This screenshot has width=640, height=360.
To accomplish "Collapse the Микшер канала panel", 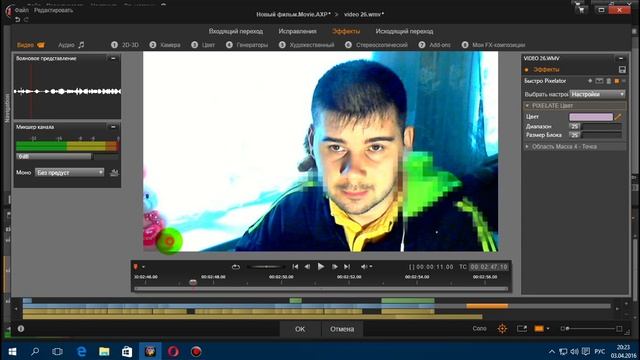I will pos(113,127).
